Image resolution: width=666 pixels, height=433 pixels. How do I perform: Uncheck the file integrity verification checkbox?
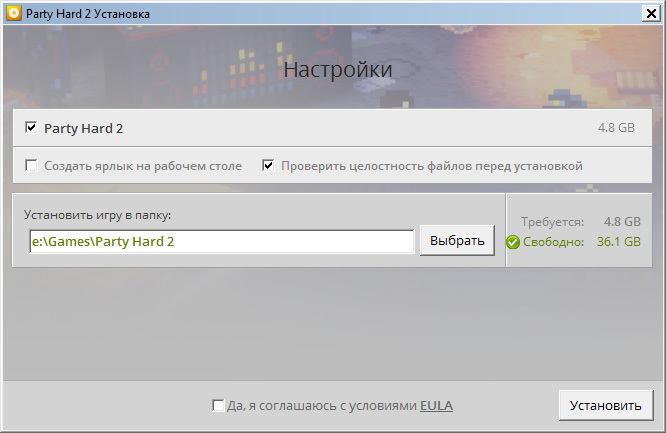[268, 166]
